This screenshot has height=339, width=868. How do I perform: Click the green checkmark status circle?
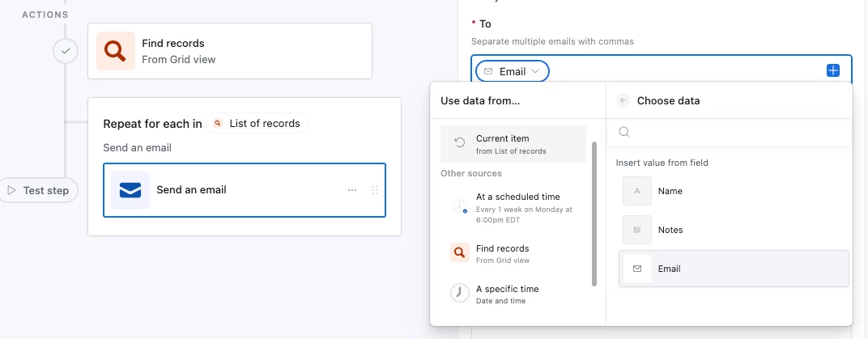click(66, 51)
